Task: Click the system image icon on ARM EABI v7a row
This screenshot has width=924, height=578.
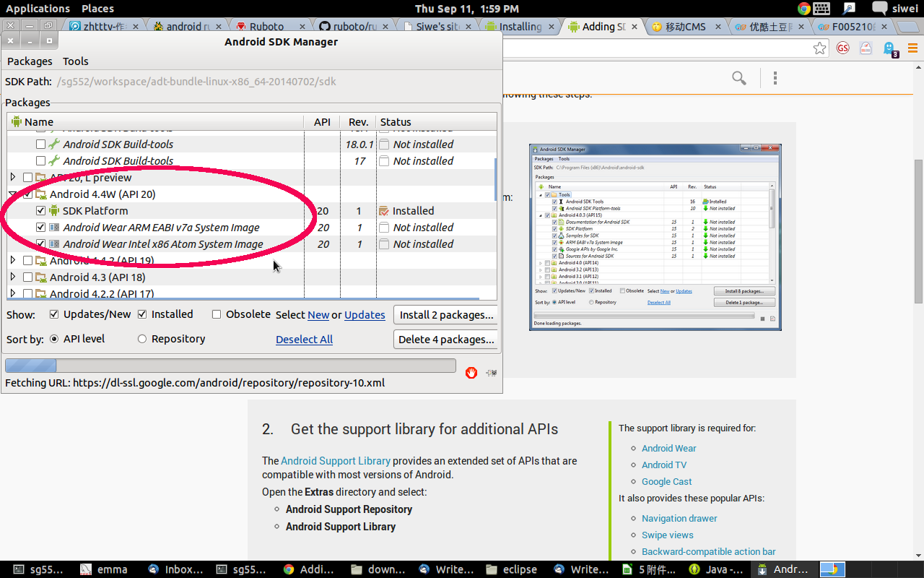Action: tap(55, 227)
